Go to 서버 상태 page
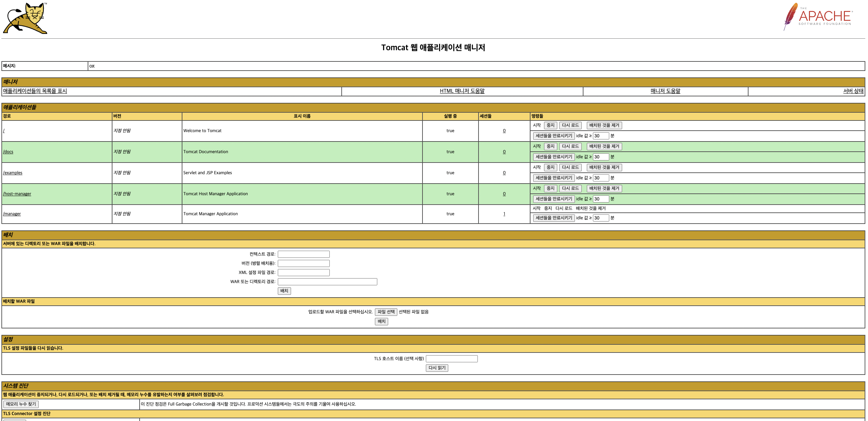This screenshot has height=421, width=868. pos(853,91)
